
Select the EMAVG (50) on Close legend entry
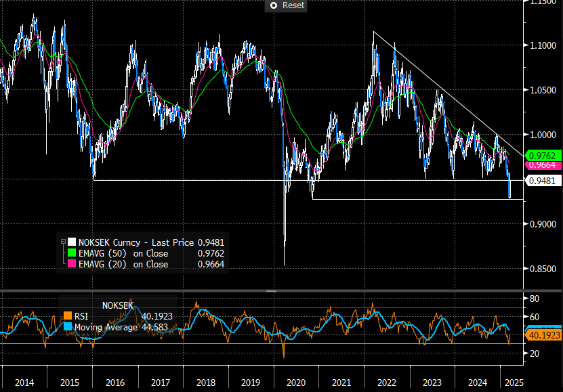[x=122, y=254]
